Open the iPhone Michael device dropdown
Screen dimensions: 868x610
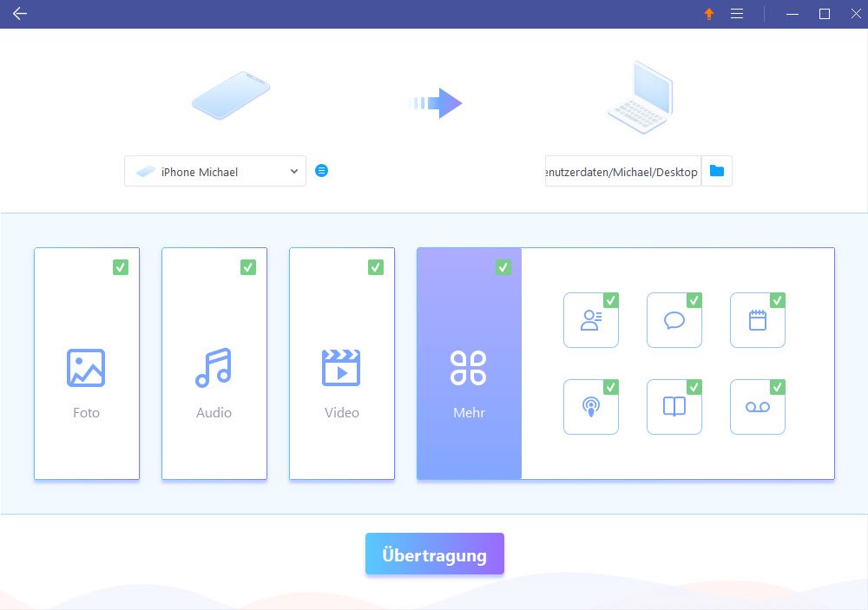[214, 172]
